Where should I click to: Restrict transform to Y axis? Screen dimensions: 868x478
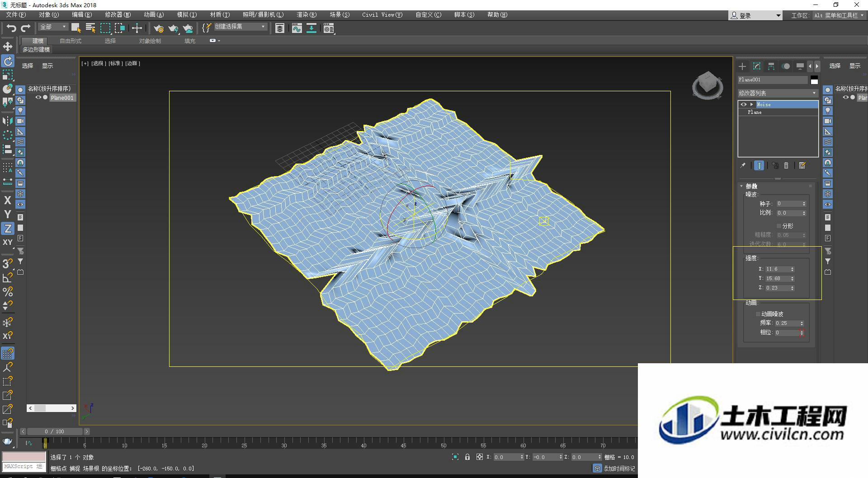(8, 214)
